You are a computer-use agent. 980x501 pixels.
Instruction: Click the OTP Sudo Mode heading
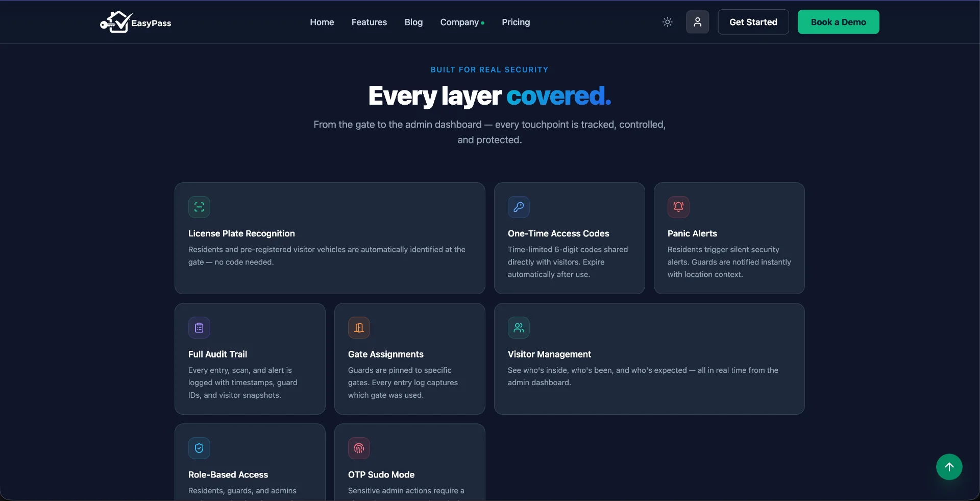click(x=381, y=474)
